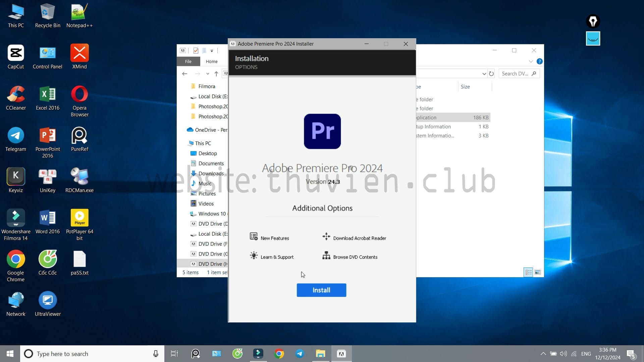Open notification center on taskbar

(x=631, y=354)
